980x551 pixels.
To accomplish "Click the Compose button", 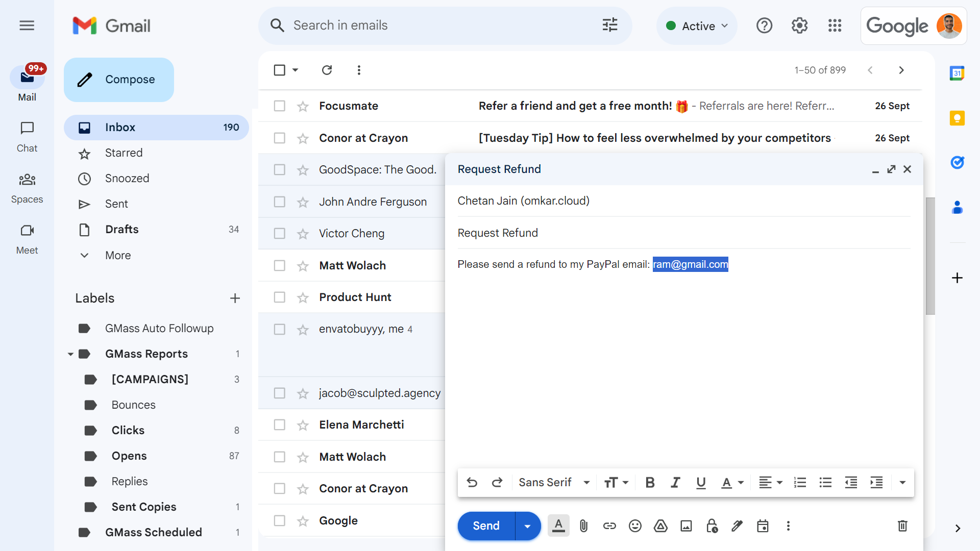I will point(119,80).
